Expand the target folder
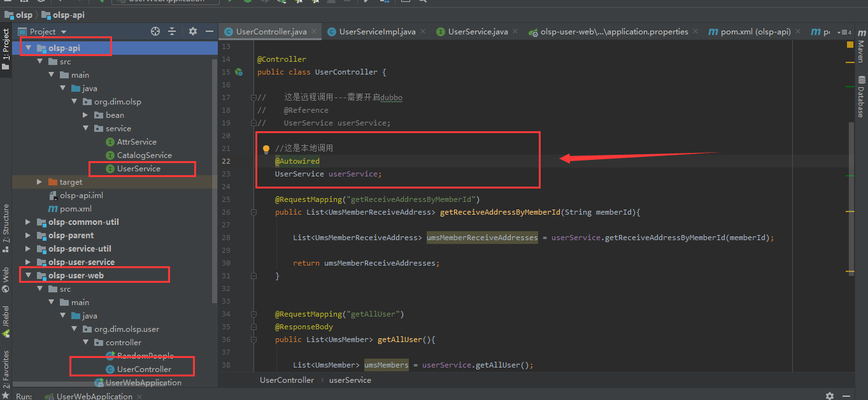 pyautogui.click(x=39, y=182)
